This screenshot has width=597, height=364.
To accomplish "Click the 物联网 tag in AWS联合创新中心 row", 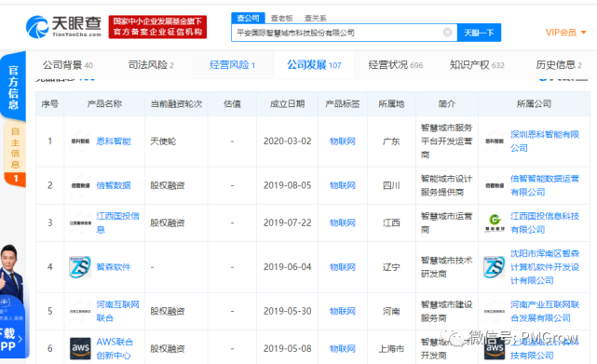I will (343, 348).
